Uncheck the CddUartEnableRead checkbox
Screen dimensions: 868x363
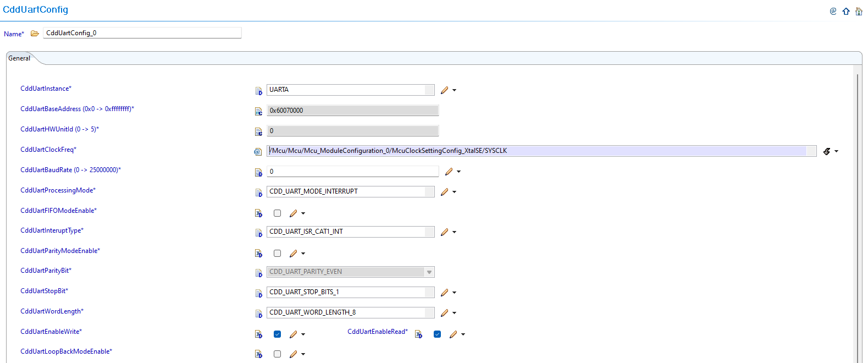point(437,334)
